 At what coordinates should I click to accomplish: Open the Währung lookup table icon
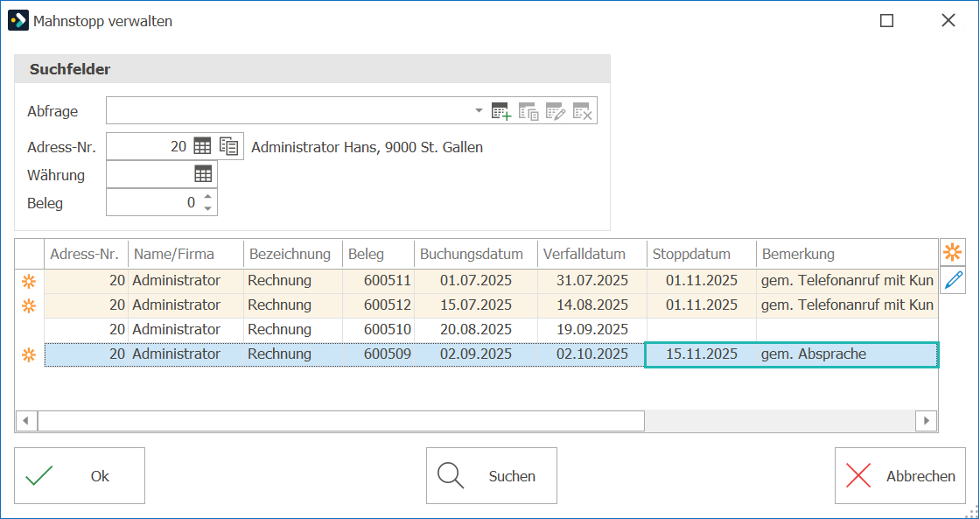[203, 174]
